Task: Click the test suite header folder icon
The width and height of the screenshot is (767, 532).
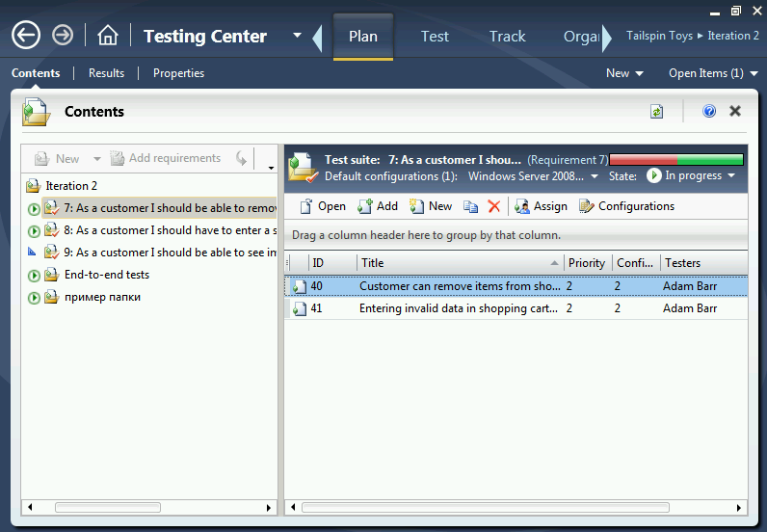Action: (304, 168)
